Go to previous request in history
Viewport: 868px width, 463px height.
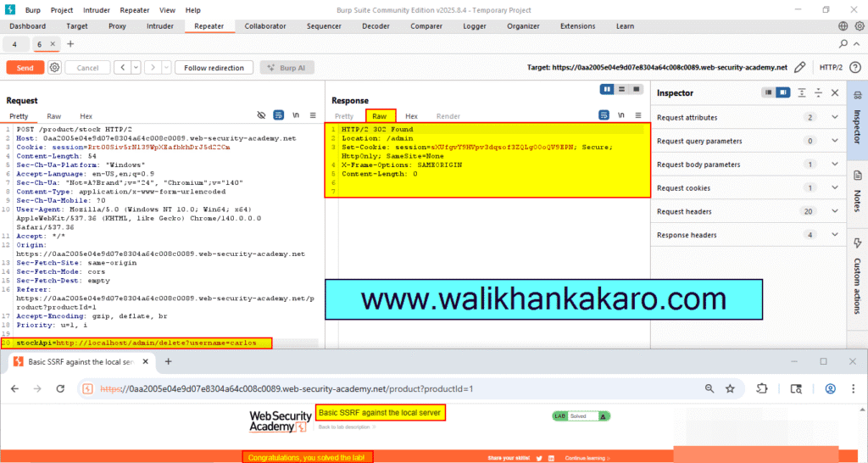(x=122, y=68)
